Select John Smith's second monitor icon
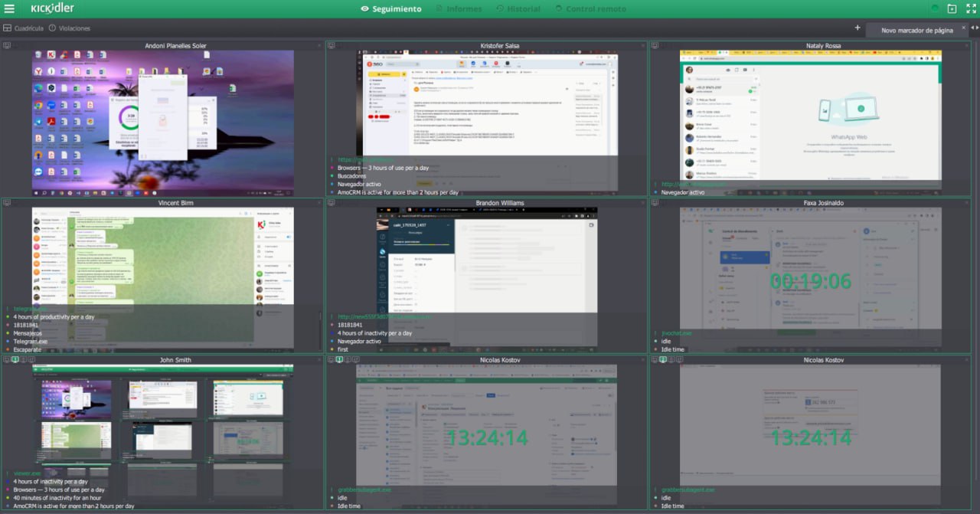980x514 pixels. point(15,359)
